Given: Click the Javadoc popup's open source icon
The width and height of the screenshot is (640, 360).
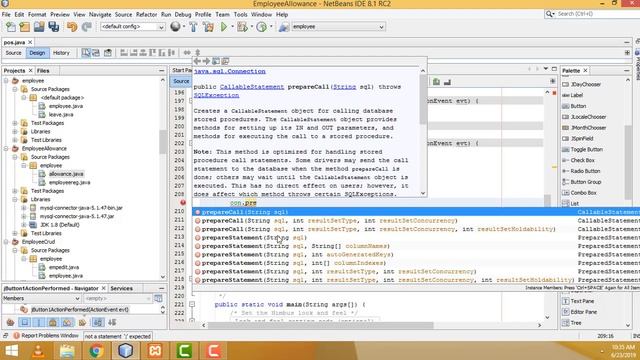Looking at the screenshot, I should pyautogui.click(x=225, y=61).
